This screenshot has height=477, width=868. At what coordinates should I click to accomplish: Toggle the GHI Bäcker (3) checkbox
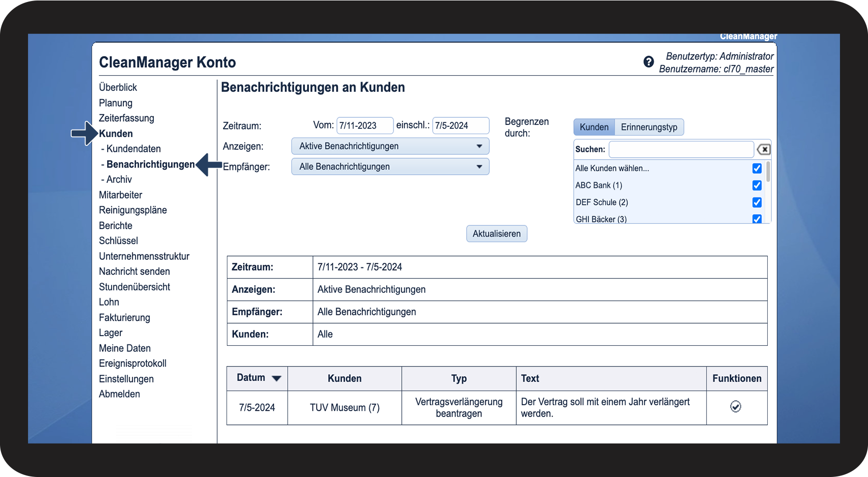756,219
